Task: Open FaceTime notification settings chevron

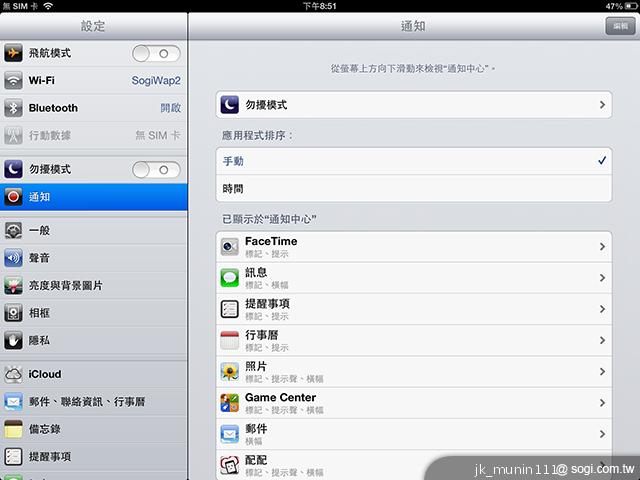Action: [x=602, y=247]
